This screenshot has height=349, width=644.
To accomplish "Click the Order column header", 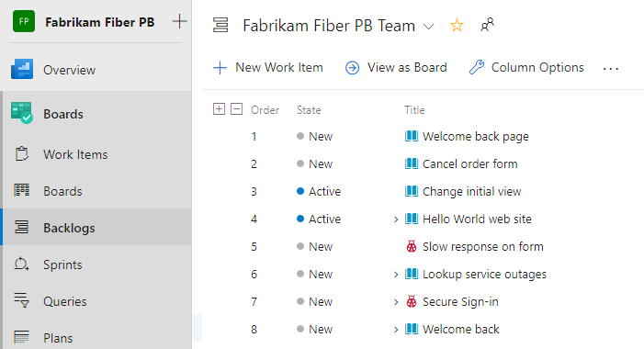I will (x=265, y=110).
